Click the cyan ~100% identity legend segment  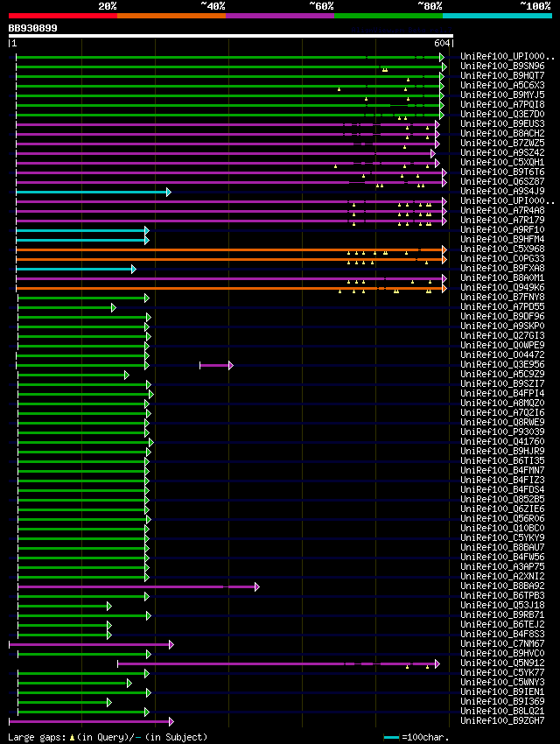(x=497, y=16)
